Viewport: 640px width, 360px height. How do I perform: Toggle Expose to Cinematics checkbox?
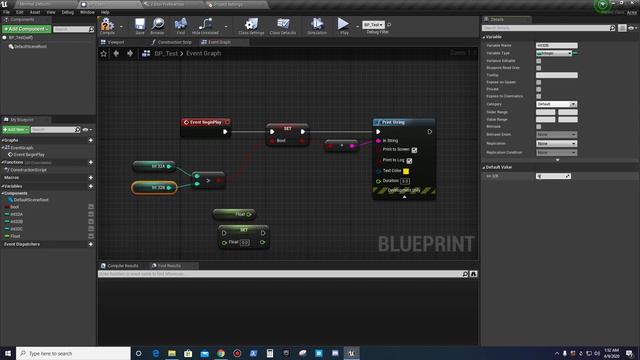538,96
